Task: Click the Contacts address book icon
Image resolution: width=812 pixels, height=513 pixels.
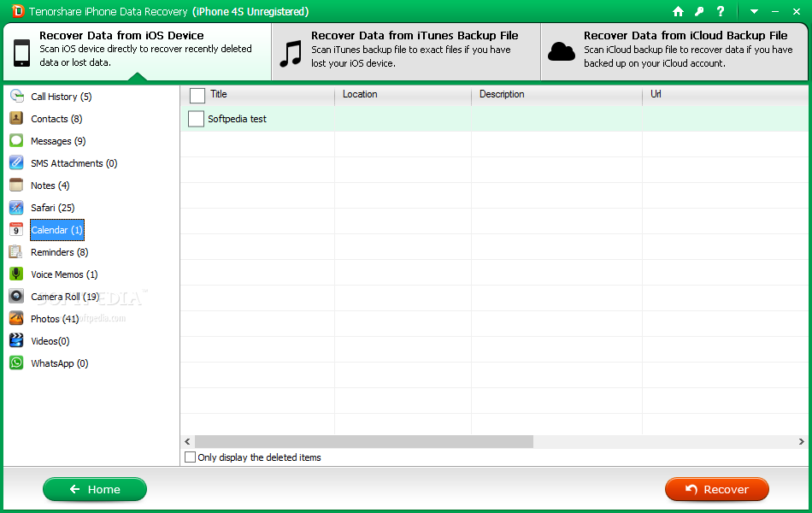Action: (x=16, y=118)
